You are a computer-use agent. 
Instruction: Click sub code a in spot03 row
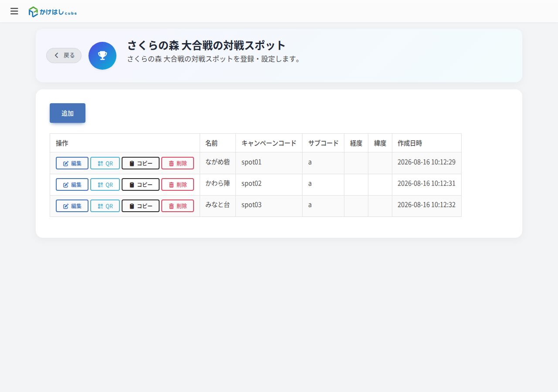[x=310, y=205]
